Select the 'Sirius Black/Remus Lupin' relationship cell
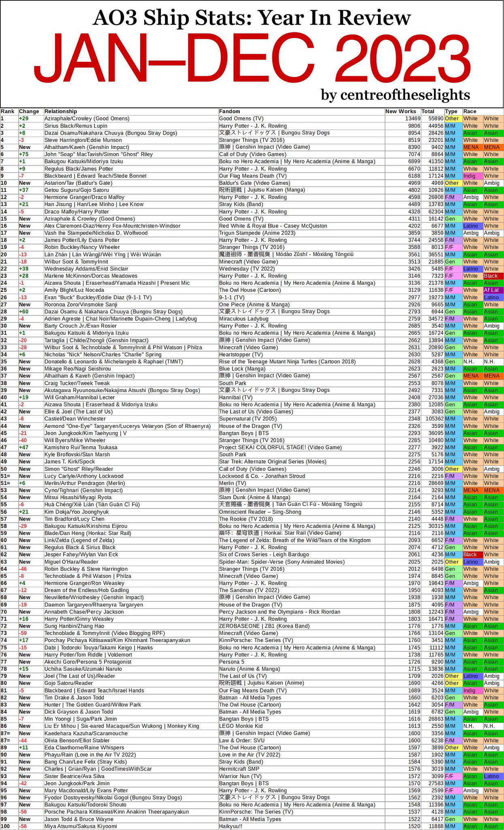 pyautogui.click(x=76, y=126)
